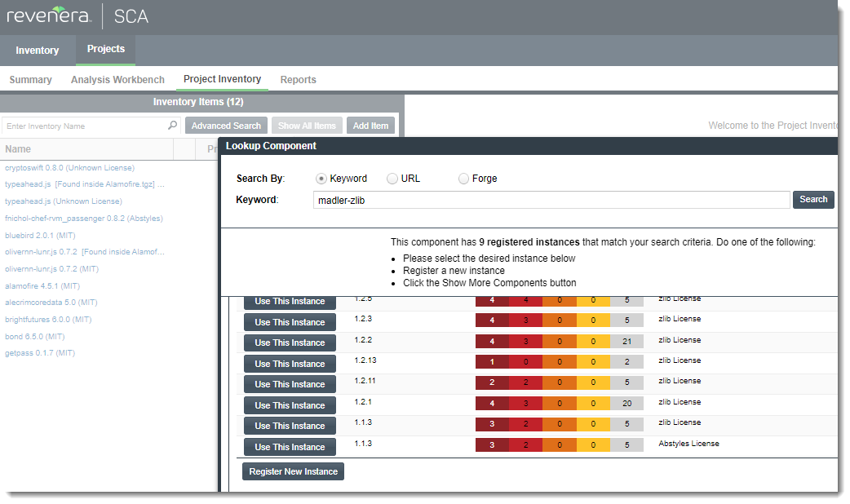Select the URL search option
This screenshot has width=850, height=504.
point(392,179)
